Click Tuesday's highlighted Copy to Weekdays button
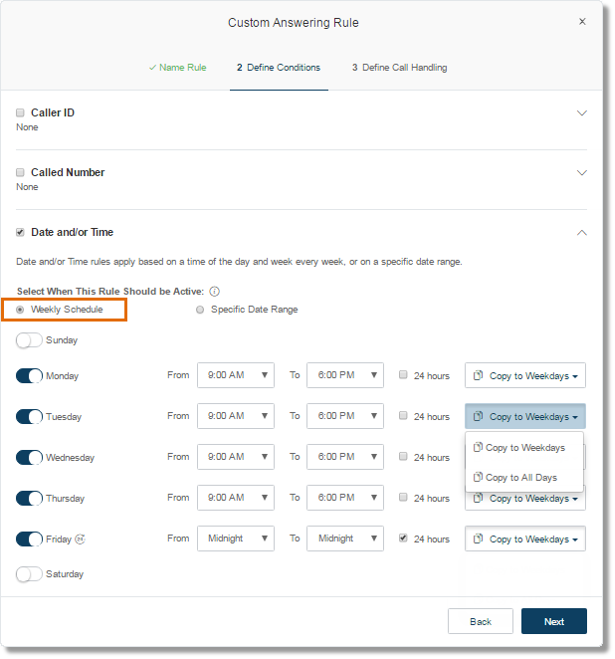Viewport: 615px width, 659px height. click(x=525, y=416)
